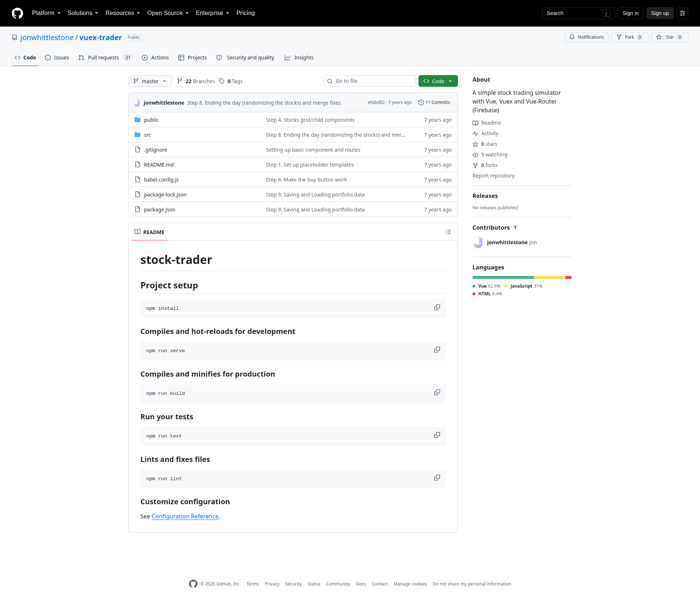This screenshot has width=700, height=603.
Task: Open the Readme link in About
Action: pyautogui.click(x=487, y=123)
